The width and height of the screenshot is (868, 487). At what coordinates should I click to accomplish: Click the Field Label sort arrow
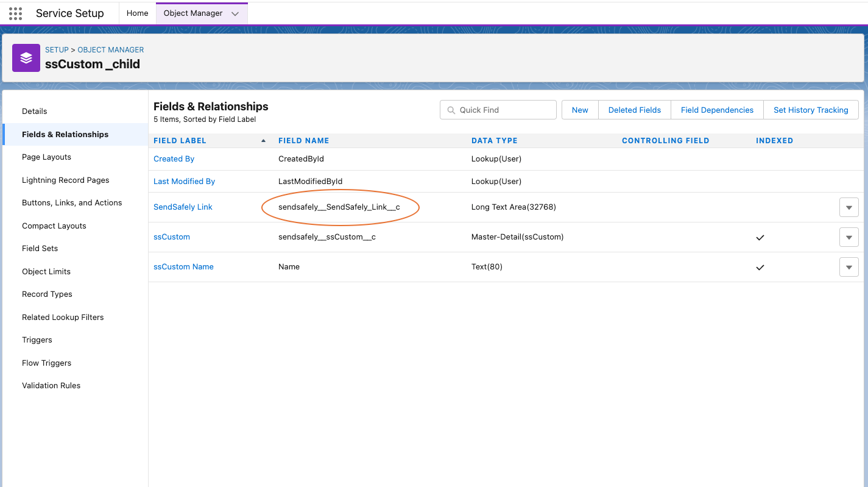coord(264,141)
